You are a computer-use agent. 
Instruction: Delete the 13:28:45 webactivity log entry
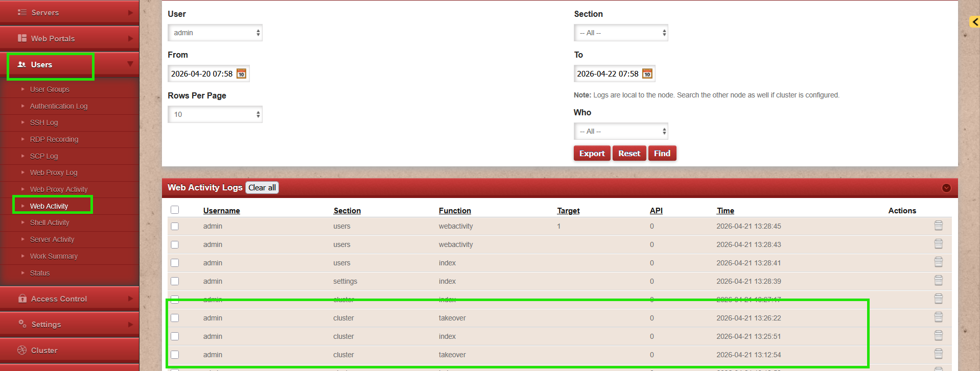click(938, 226)
